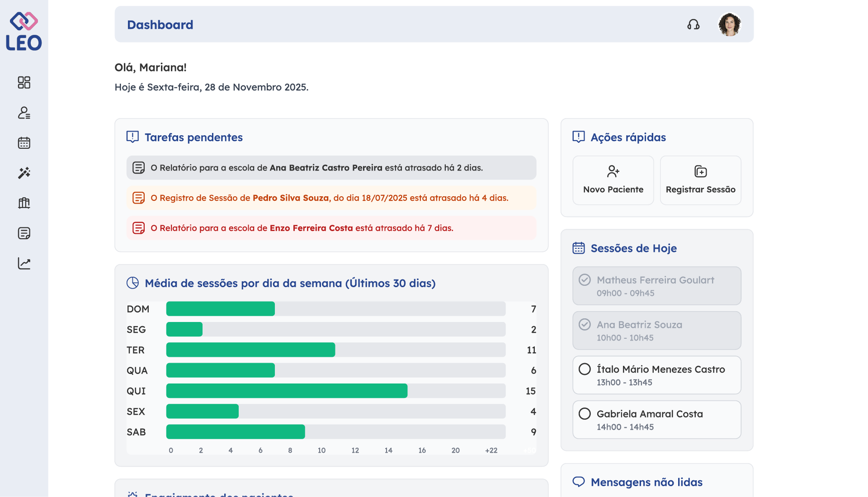Click the Registrar Sessão button
Screen dimensions: 868x497
pyautogui.click(x=700, y=180)
